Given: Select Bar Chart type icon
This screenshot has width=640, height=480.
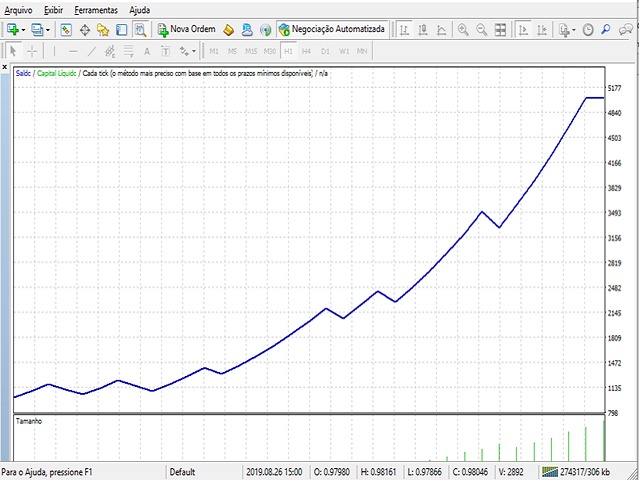Looking at the screenshot, I should (x=404, y=30).
